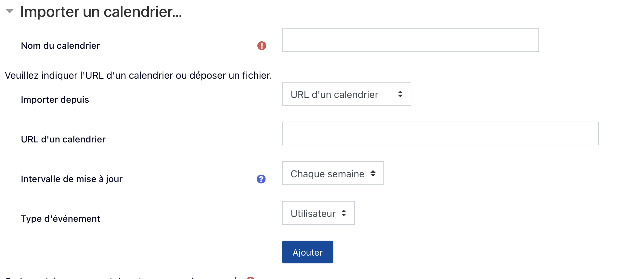Image resolution: width=644 pixels, height=279 pixels.
Task: Collapse the Importer un calendrier section triangle
Action: [x=10, y=11]
